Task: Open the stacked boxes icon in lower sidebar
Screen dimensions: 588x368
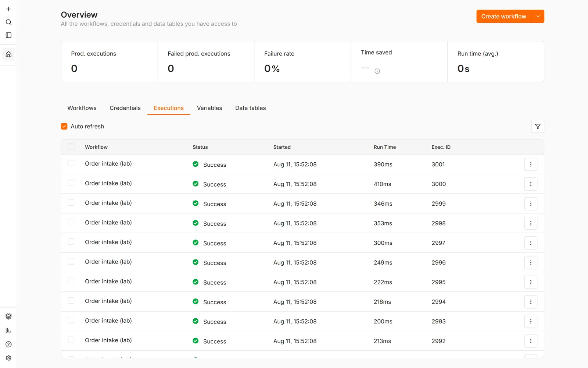Action: pyautogui.click(x=8, y=316)
